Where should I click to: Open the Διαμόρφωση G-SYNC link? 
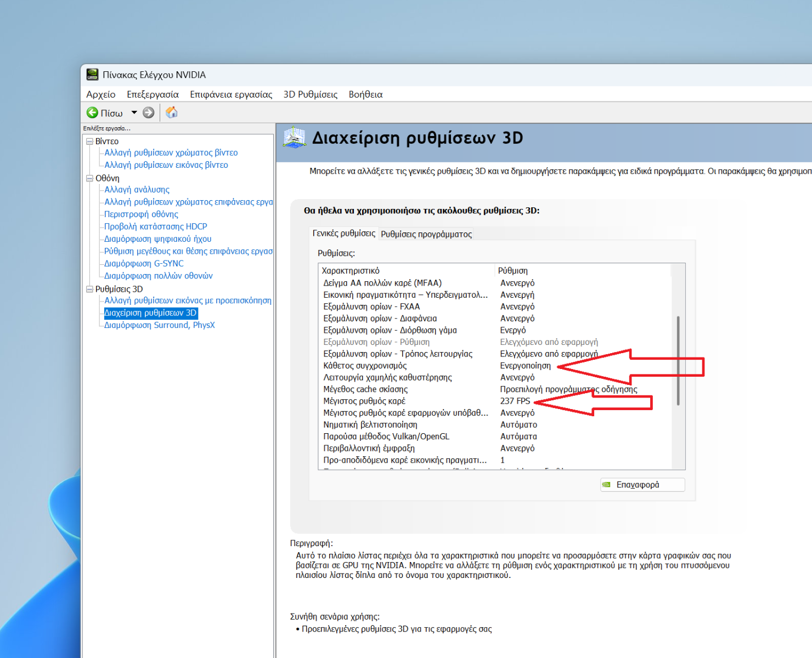[144, 264]
